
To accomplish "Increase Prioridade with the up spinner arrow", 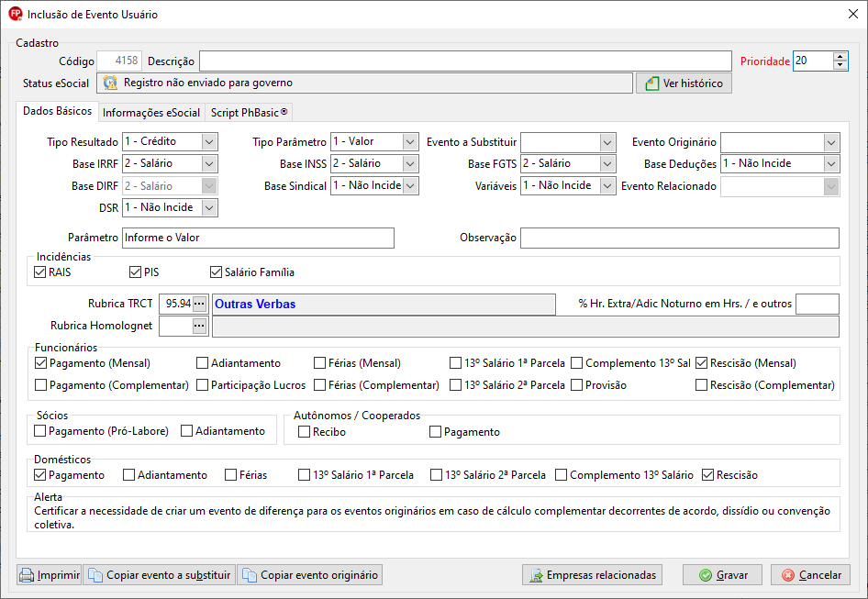I will (840, 57).
